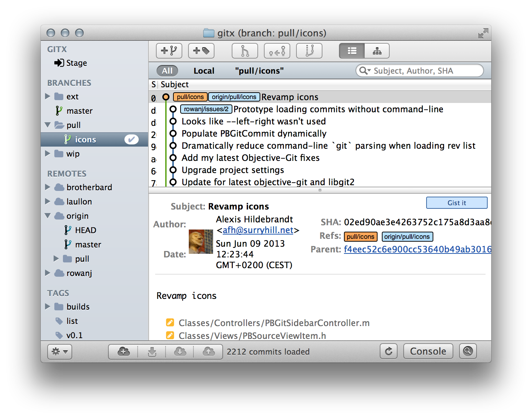Select commit "Dramatically reduce command-line git parsing"
Image resolution: width=532 pixels, height=419 pixels.
coord(320,146)
